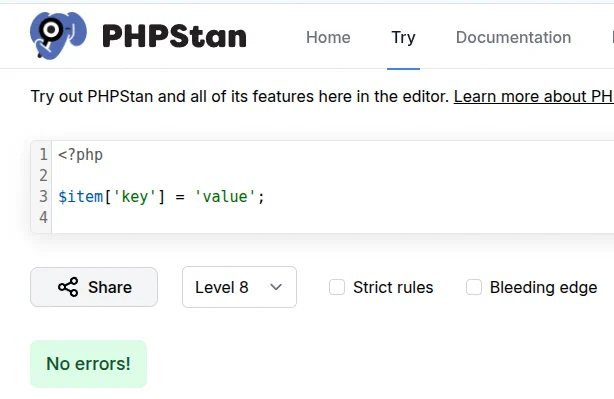Open the Level 8 dropdown
Screen dimensions: 614x399
click(x=239, y=287)
